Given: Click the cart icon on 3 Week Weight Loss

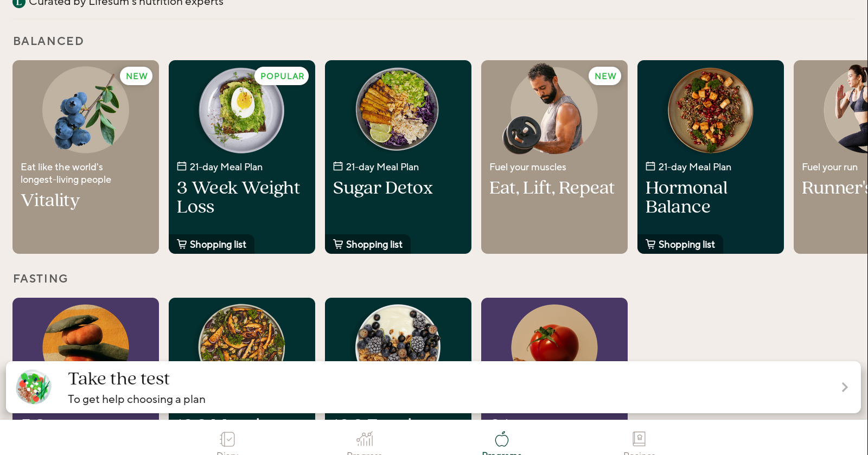Looking at the screenshot, I should 182,244.
